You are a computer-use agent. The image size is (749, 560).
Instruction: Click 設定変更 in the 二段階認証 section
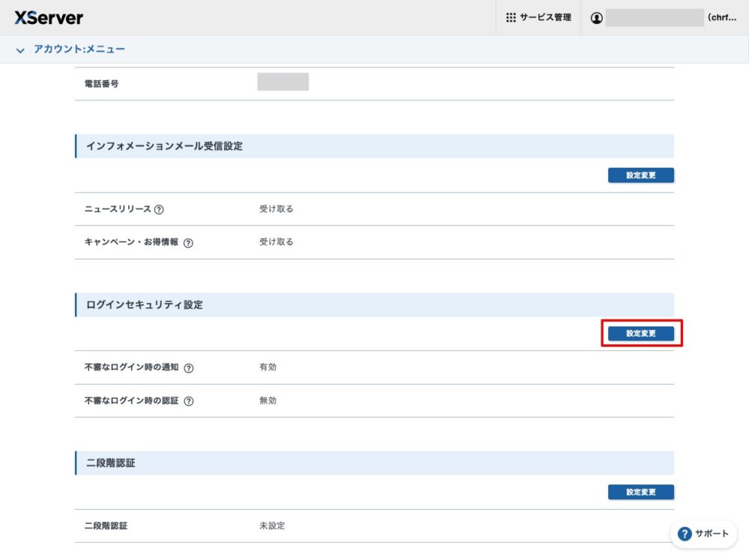[640, 492]
